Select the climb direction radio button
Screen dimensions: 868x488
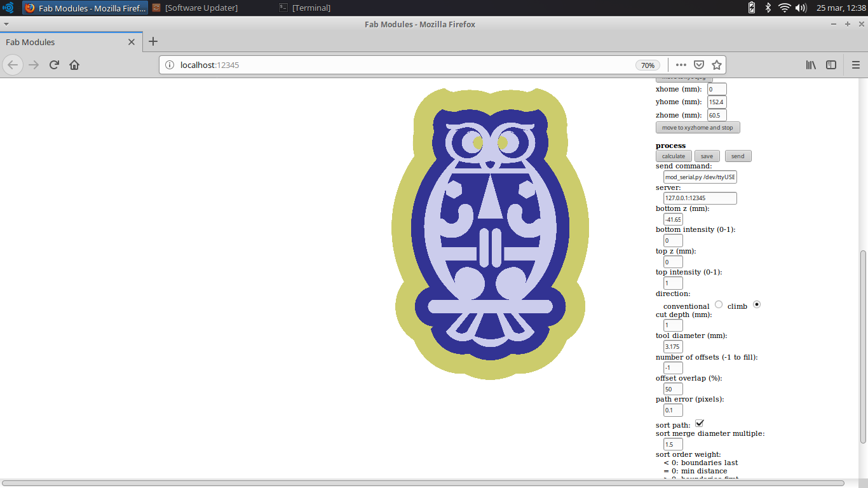coord(757,304)
